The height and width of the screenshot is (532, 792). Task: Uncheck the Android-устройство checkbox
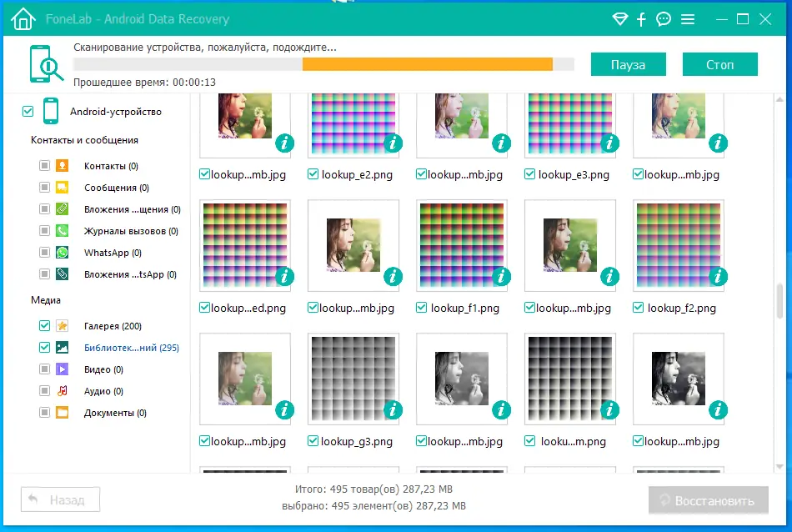[x=28, y=111]
